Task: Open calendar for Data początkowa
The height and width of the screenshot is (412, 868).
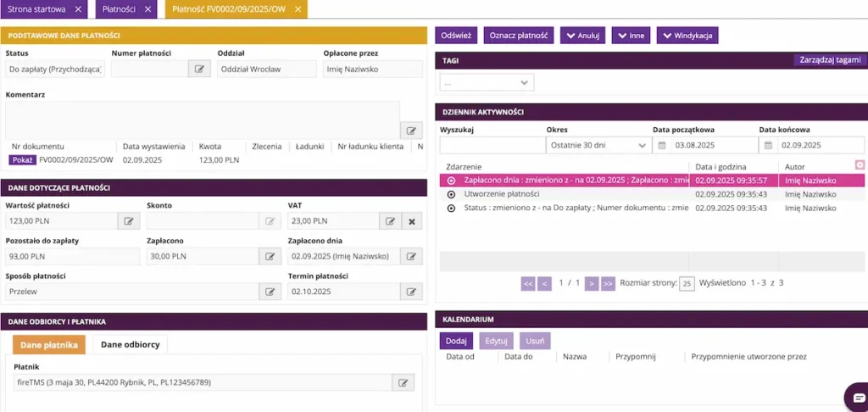Action: (x=661, y=146)
